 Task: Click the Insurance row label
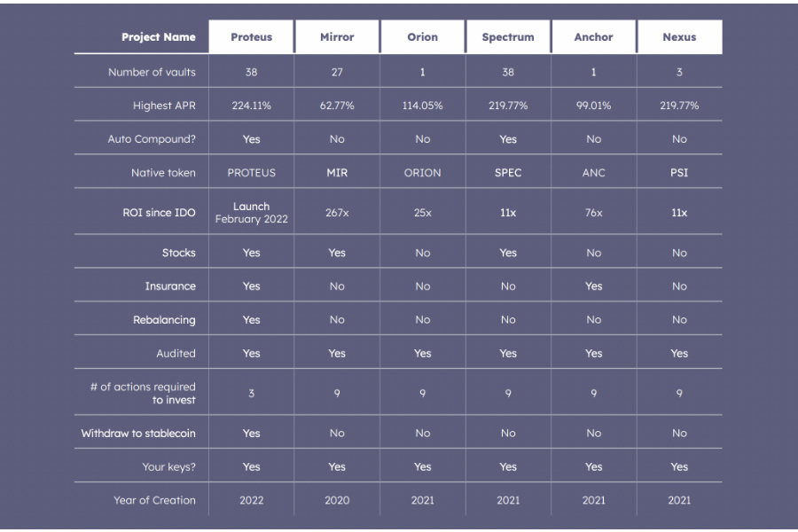pos(170,286)
